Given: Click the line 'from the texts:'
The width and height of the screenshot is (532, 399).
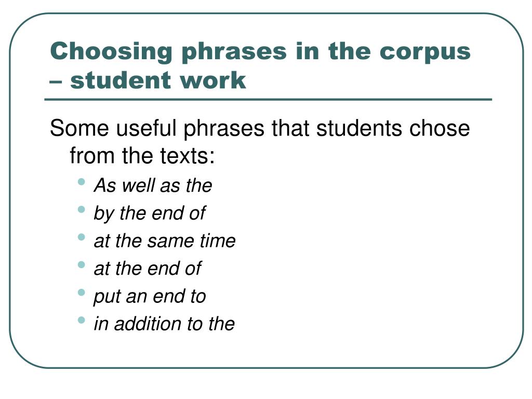Looking at the screenshot, I should [142, 156].
